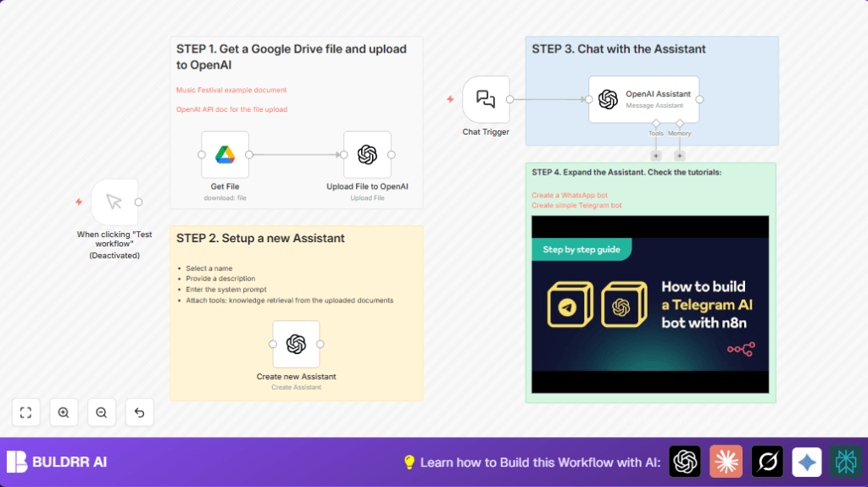Click the 'Create Assistant' subtitle text

(296, 387)
